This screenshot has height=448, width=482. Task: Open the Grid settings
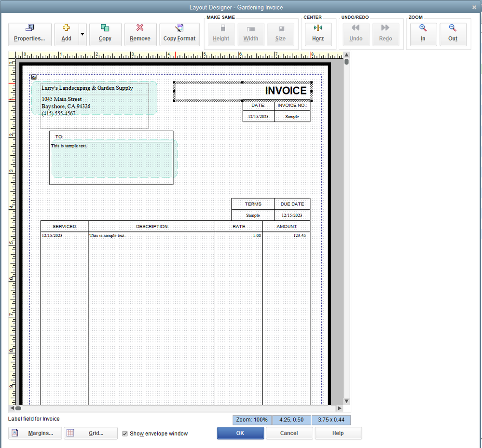click(x=90, y=433)
